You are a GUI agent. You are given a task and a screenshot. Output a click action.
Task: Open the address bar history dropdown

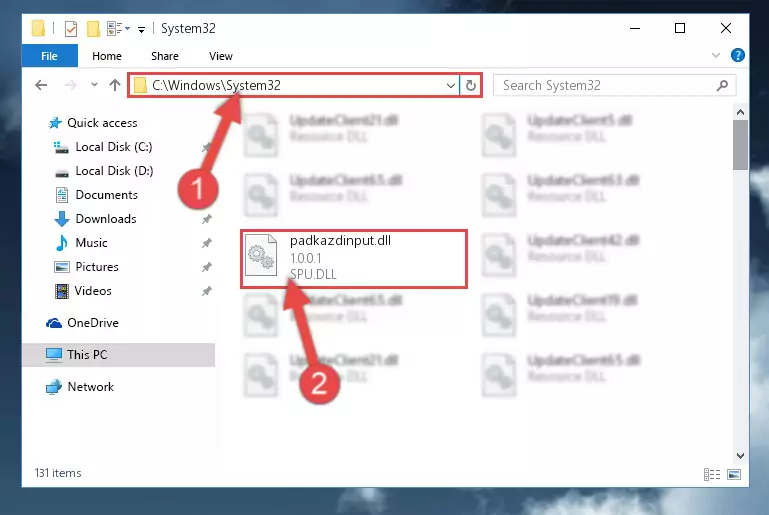click(451, 85)
